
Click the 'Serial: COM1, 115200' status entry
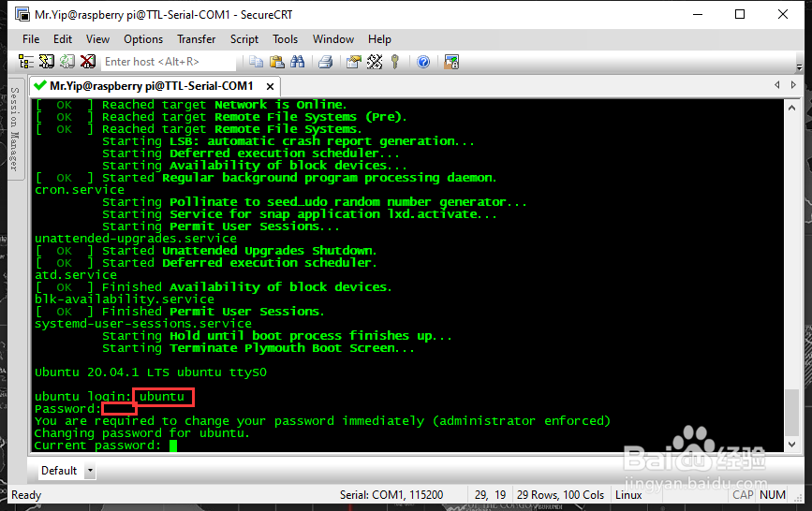(391, 495)
